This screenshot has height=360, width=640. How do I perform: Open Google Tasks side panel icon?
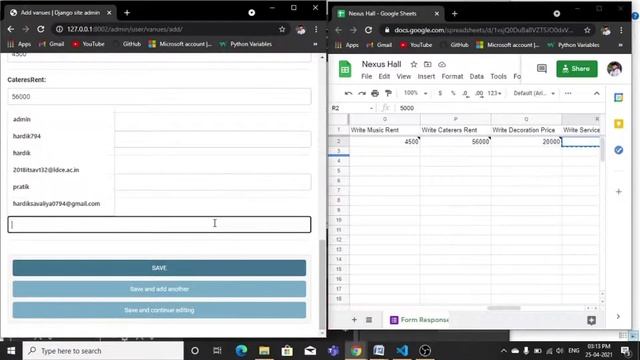click(619, 150)
